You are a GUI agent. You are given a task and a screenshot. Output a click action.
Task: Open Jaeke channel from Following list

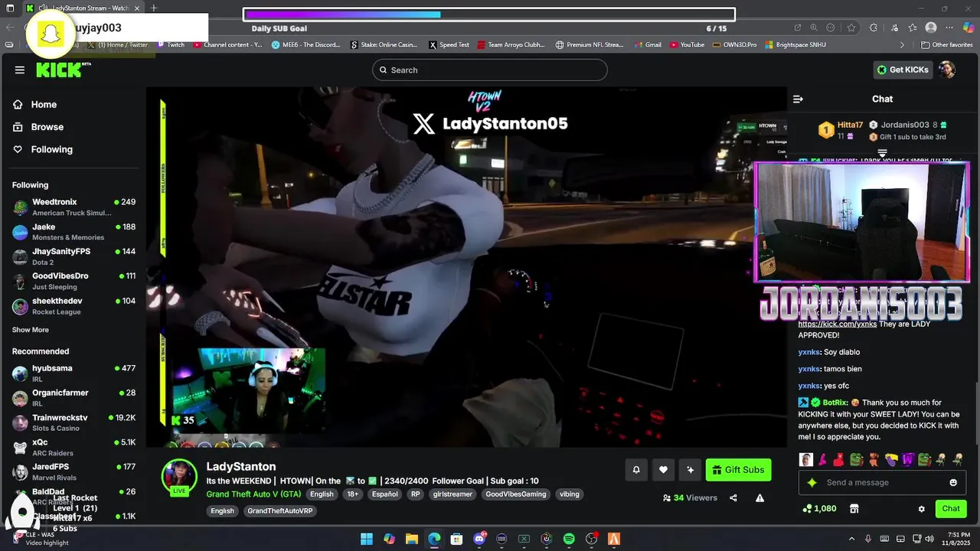click(x=73, y=232)
